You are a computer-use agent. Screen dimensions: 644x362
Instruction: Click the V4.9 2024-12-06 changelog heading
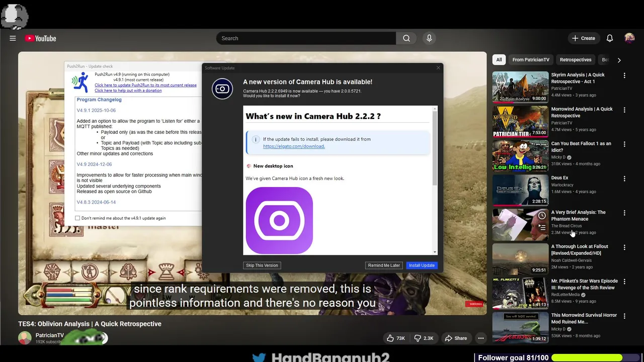(x=94, y=164)
